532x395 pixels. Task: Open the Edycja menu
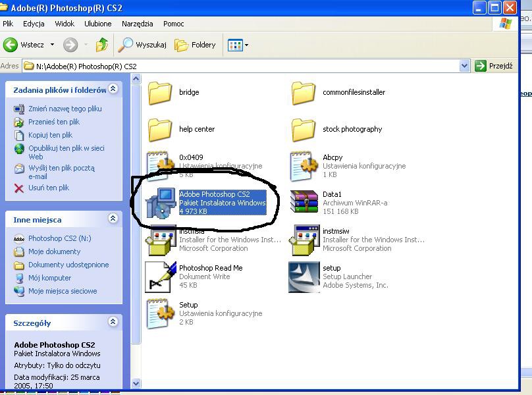click(34, 24)
